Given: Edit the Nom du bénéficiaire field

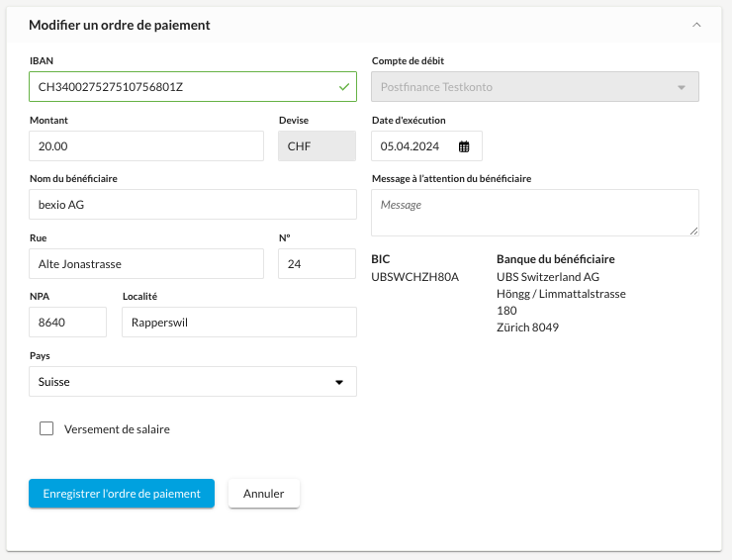Looking at the screenshot, I should coord(193,204).
